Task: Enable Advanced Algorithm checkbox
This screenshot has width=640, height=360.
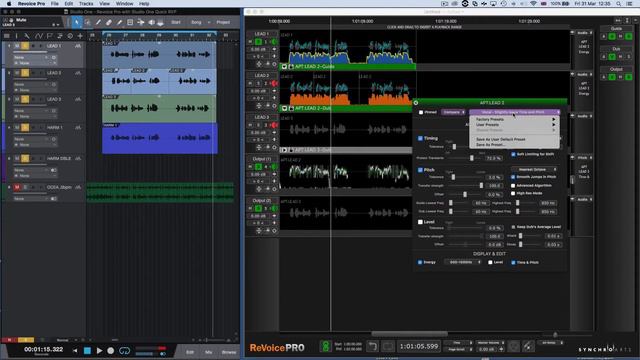Action: click(513, 185)
